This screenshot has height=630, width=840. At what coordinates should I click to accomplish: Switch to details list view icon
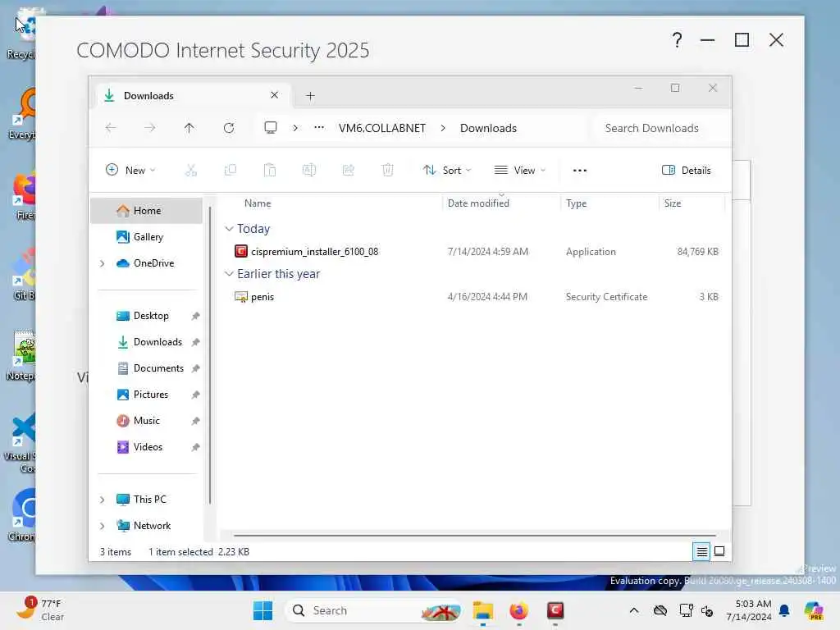point(701,551)
